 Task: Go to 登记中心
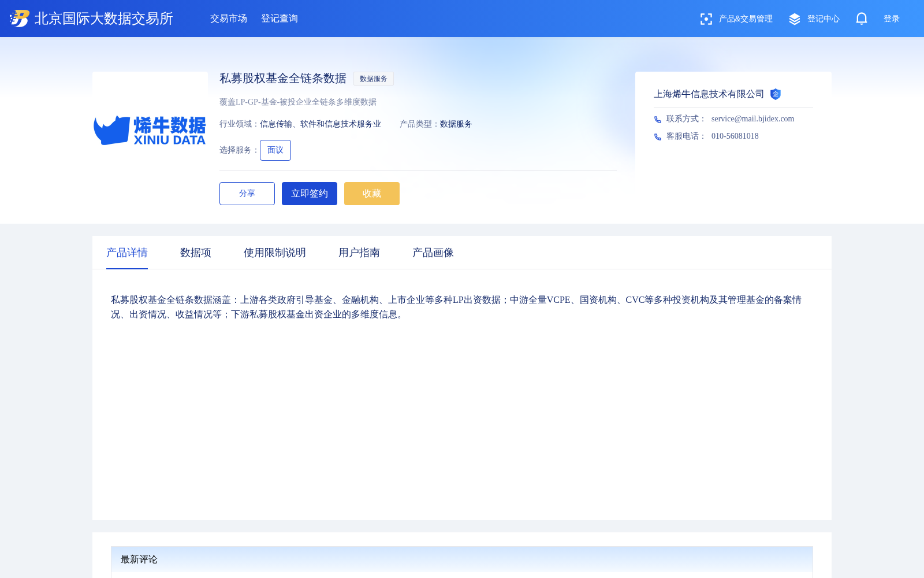click(x=823, y=19)
